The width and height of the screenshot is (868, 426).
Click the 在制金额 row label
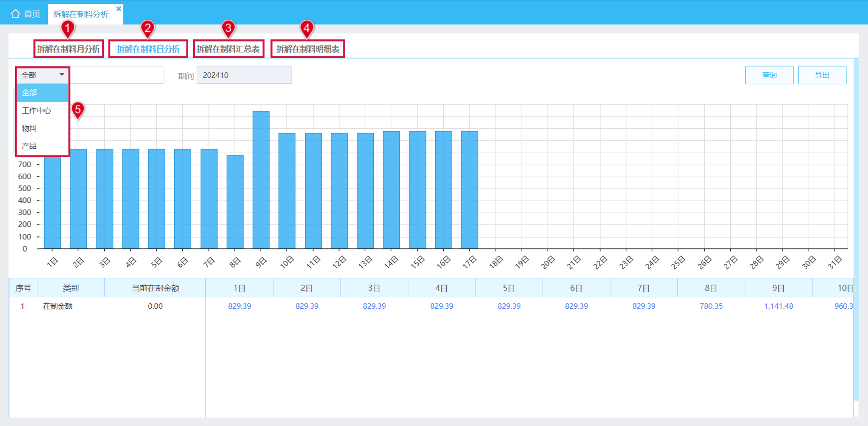(58, 306)
